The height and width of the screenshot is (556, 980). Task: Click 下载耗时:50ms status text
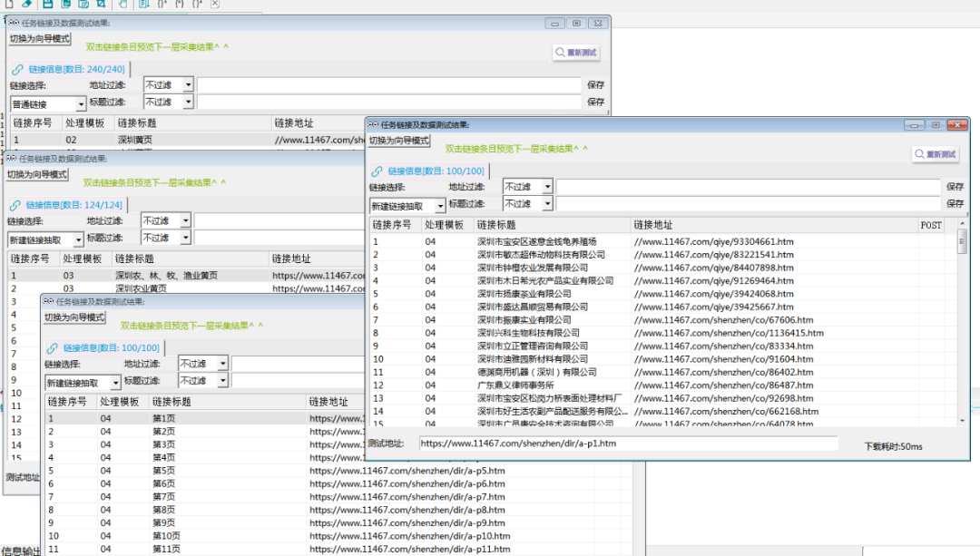tap(893, 446)
